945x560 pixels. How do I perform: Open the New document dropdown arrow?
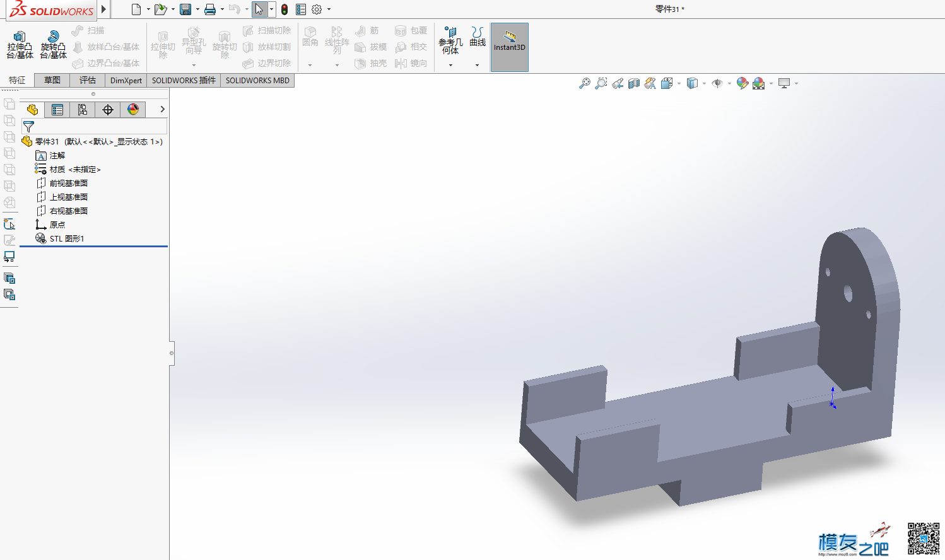pyautogui.click(x=148, y=9)
